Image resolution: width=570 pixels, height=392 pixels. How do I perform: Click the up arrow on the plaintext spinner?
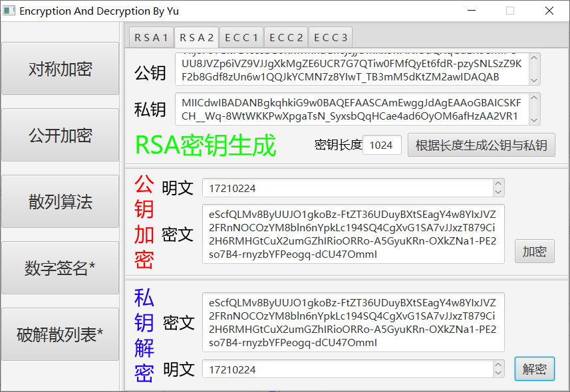(x=498, y=184)
